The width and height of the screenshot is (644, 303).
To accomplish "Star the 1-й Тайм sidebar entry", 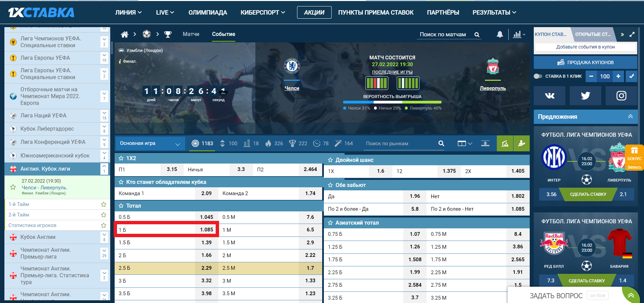I will pos(103,204).
